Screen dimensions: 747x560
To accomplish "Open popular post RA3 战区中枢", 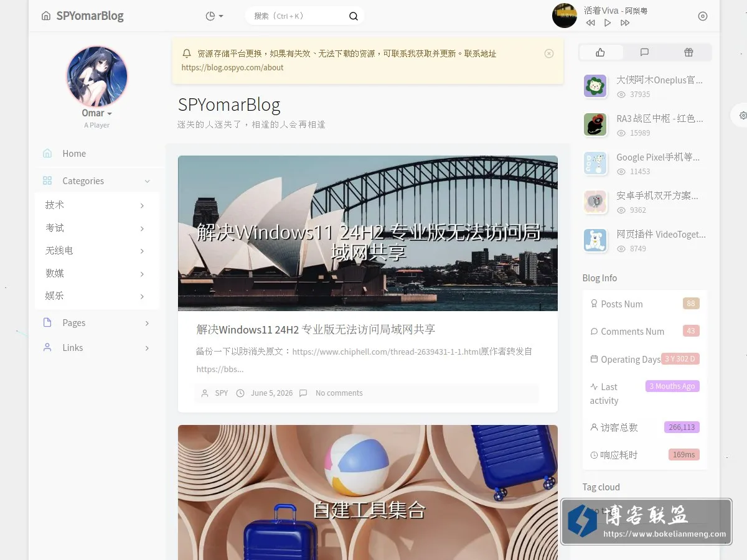I will 659,119.
